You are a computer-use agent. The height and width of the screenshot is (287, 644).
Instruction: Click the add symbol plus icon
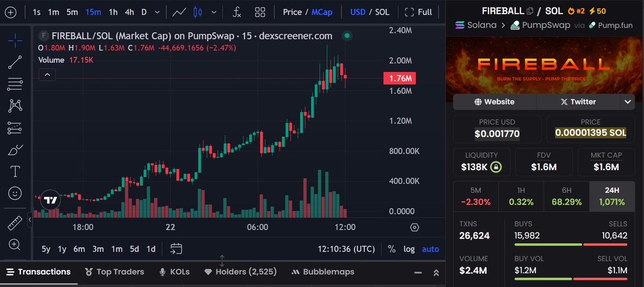[11, 12]
